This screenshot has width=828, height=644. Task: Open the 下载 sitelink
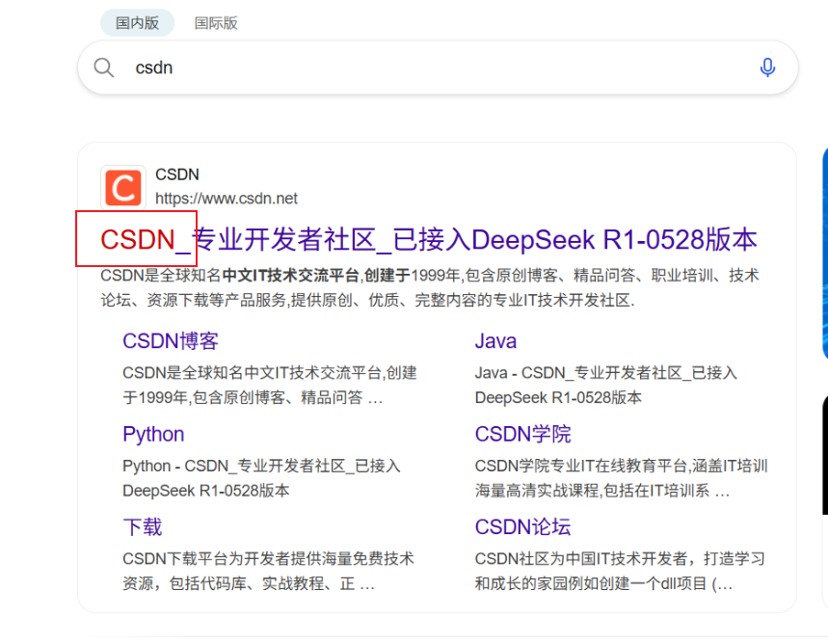click(142, 527)
